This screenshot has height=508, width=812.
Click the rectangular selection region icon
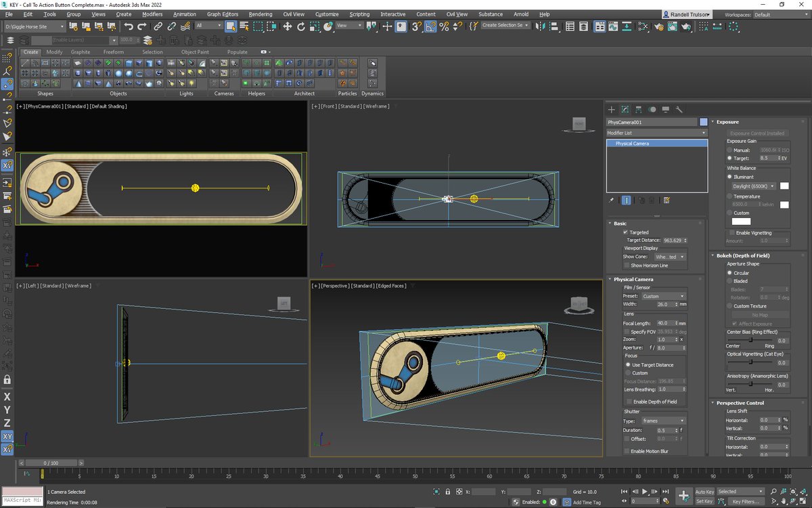click(259, 26)
